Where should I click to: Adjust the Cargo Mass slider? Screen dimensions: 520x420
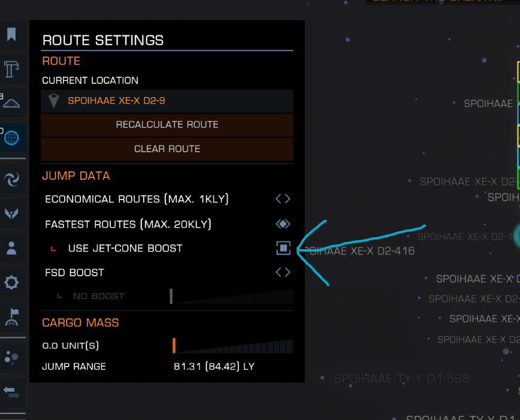click(x=233, y=346)
